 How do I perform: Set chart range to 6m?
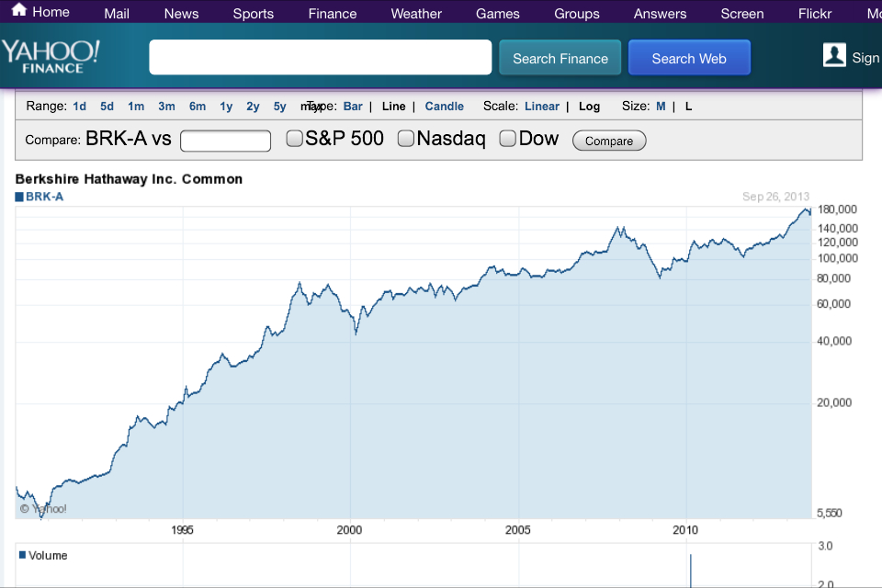point(198,107)
